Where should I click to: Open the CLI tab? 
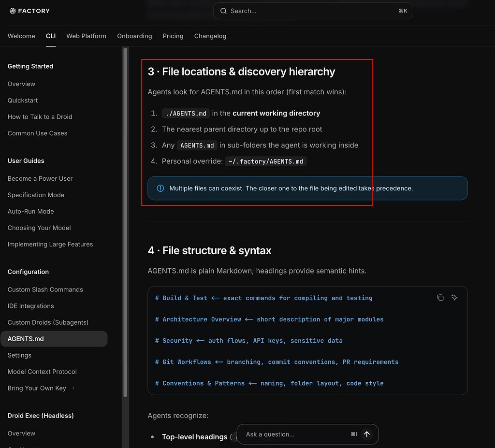coord(50,36)
